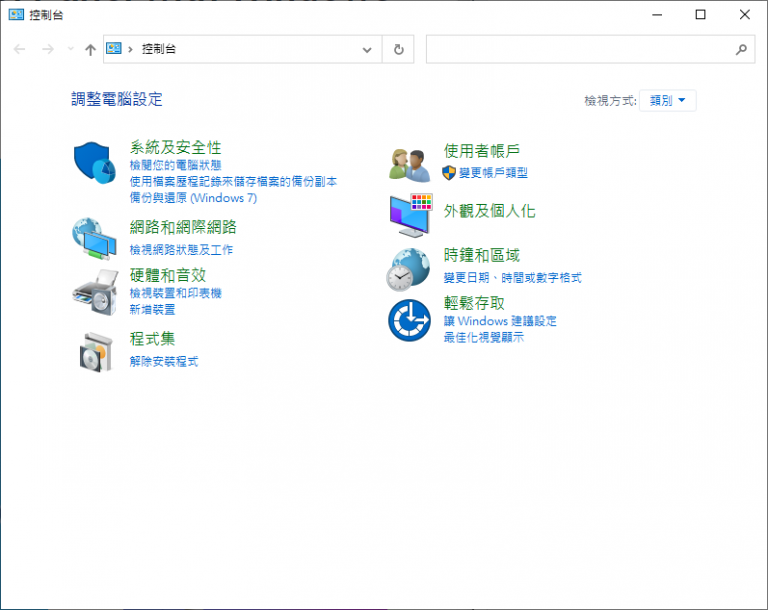Focus the Control Panel search box

(x=590, y=49)
